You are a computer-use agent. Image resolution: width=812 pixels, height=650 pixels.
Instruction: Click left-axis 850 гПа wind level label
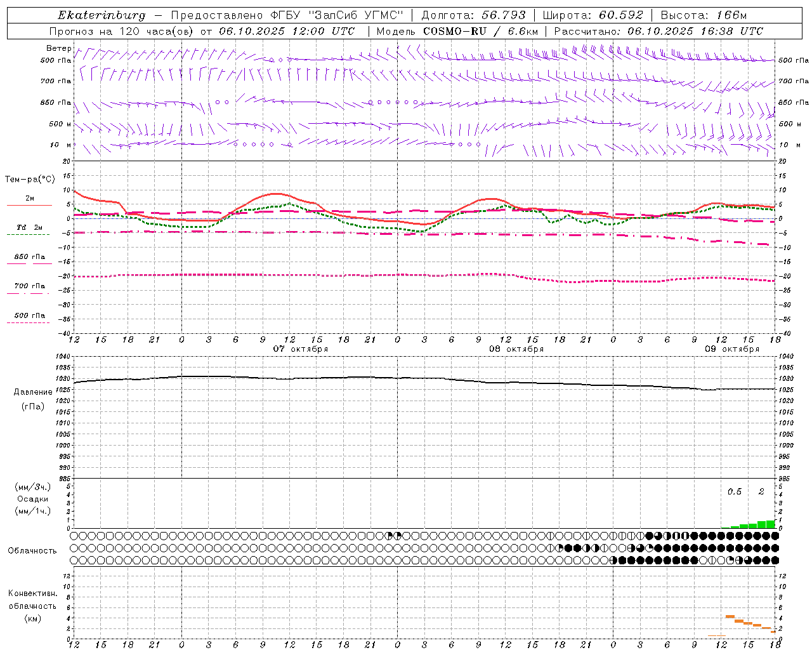(x=56, y=102)
